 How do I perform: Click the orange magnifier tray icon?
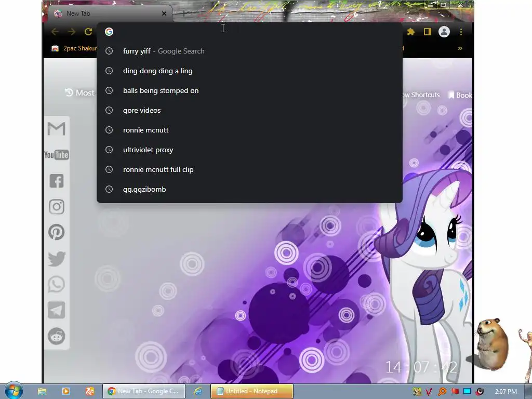coord(442,392)
